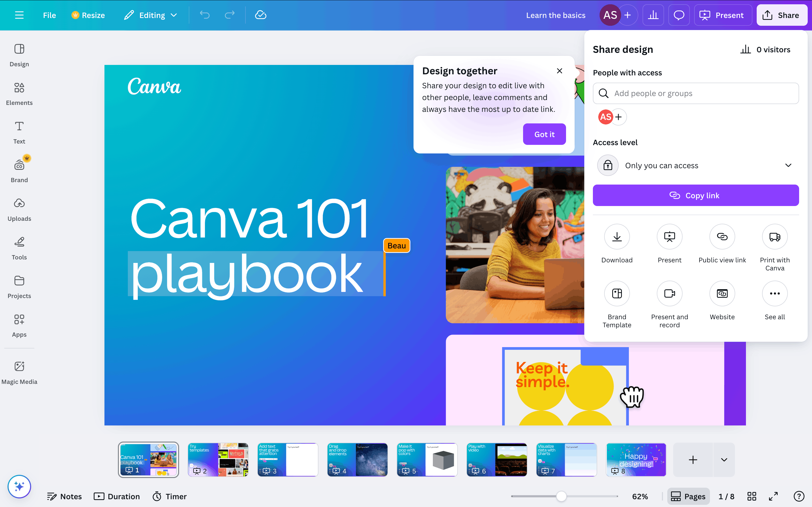Screen dimensions: 812x507
Task: Click the Brand Template icon
Action: coord(617,294)
